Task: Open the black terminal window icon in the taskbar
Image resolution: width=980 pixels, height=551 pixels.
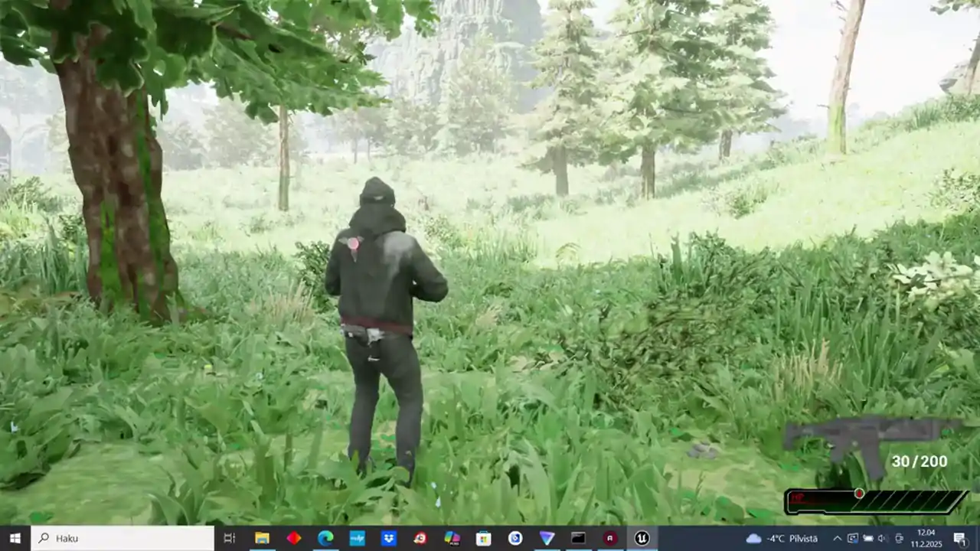Action: click(578, 538)
